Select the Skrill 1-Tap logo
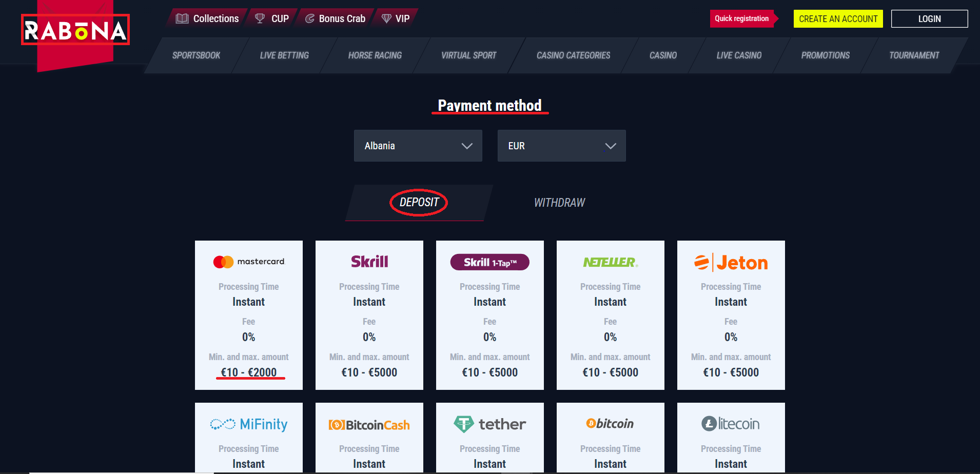 [x=490, y=262]
